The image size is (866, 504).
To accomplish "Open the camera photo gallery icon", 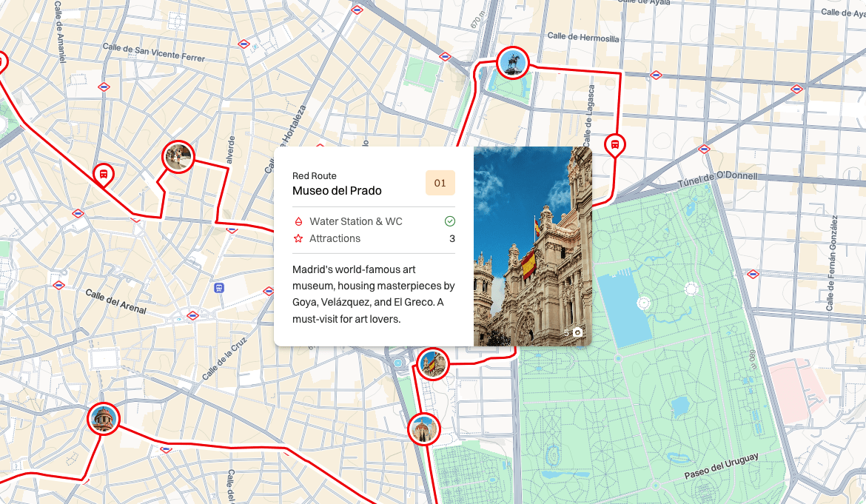I will coord(577,332).
